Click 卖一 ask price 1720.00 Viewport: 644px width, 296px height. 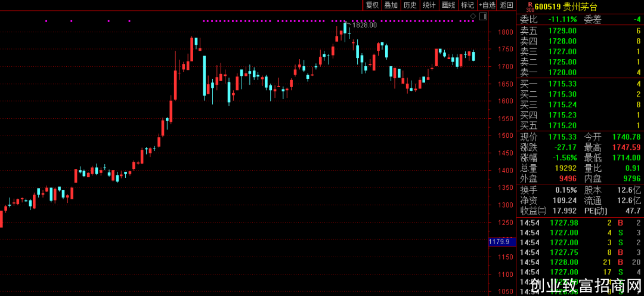562,73
